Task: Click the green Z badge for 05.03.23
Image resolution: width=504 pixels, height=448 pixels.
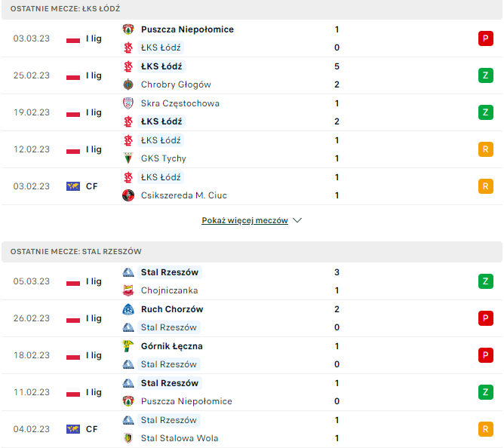Action: [x=485, y=281]
